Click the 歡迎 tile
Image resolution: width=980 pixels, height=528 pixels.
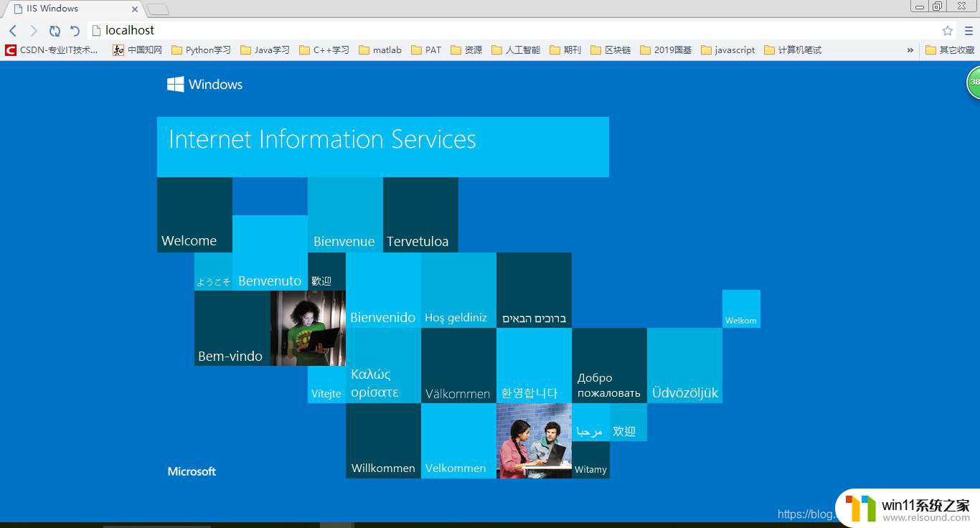tap(326, 272)
